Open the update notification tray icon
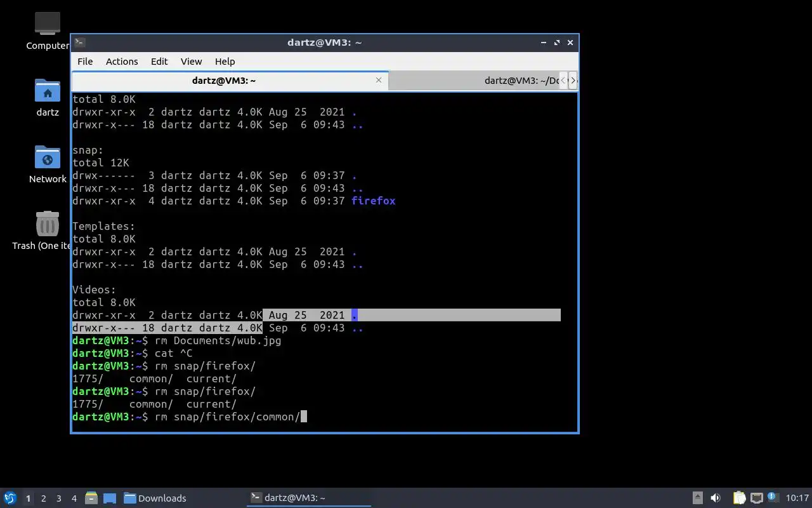Viewport: 812px width, 508px height. click(773, 497)
